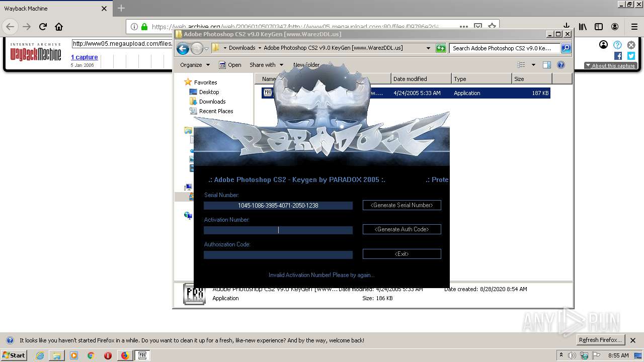This screenshot has height=362, width=644.
Task: Expand About this capture
Action: [x=610, y=66]
